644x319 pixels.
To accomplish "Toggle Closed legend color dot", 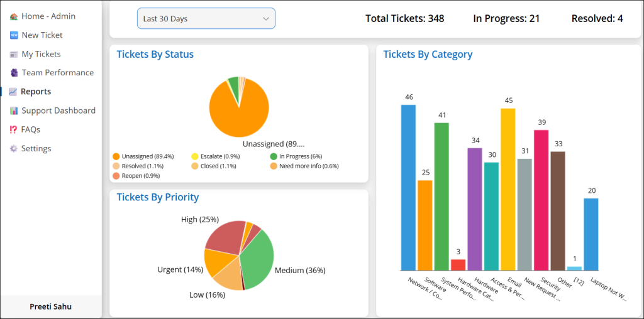I will [195, 166].
